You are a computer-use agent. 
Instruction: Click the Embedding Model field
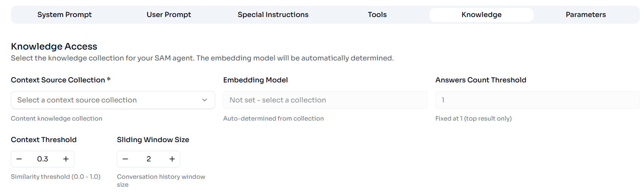point(325,100)
